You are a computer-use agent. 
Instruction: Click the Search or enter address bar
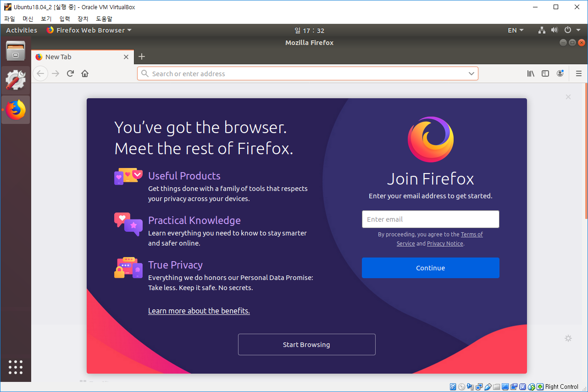coord(307,73)
